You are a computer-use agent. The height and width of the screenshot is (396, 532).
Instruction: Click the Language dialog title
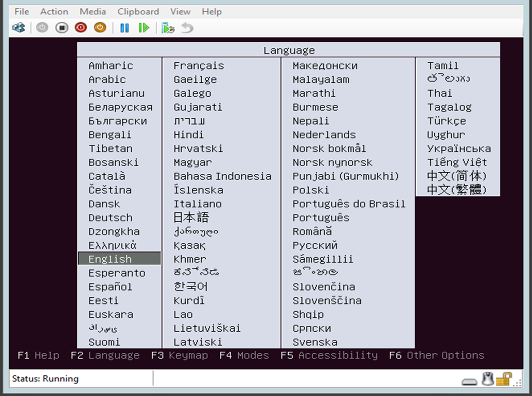(289, 50)
